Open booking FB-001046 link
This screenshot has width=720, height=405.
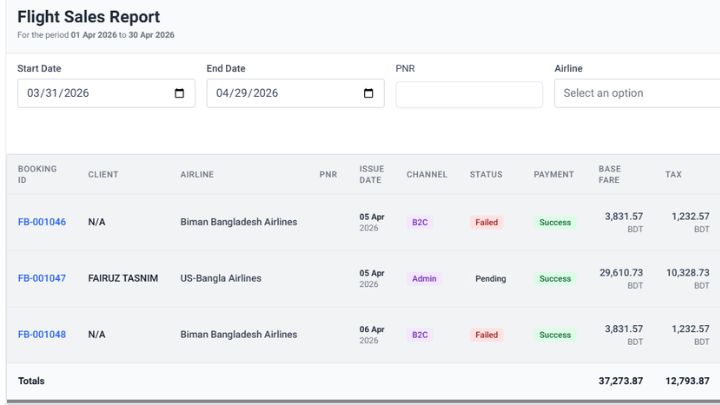pos(42,222)
